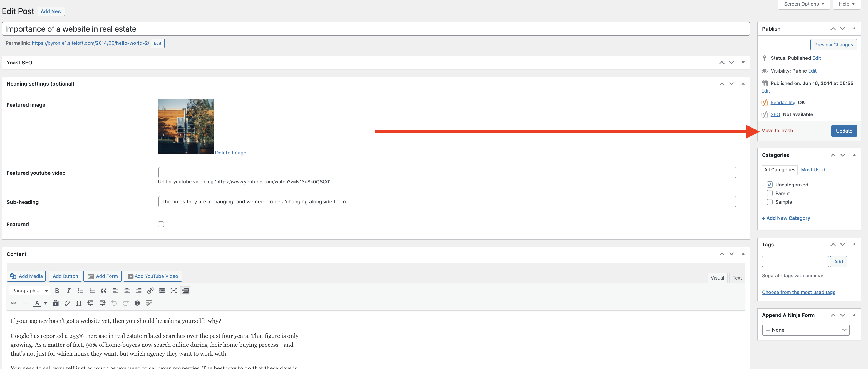Insert a bulleted list
868x369 pixels.
[x=80, y=291]
